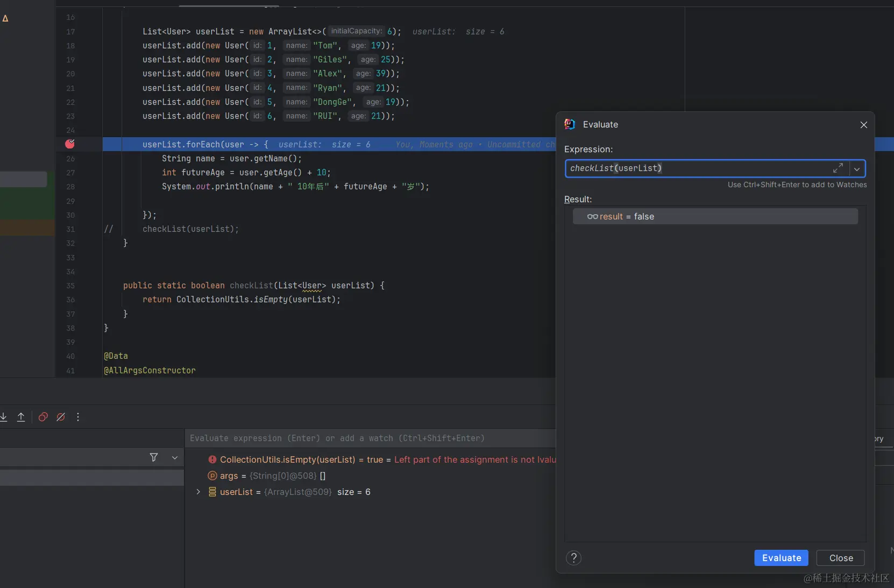This screenshot has height=588, width=894.
Task: Click the "Giles" string literal
Action: (330, 60)
